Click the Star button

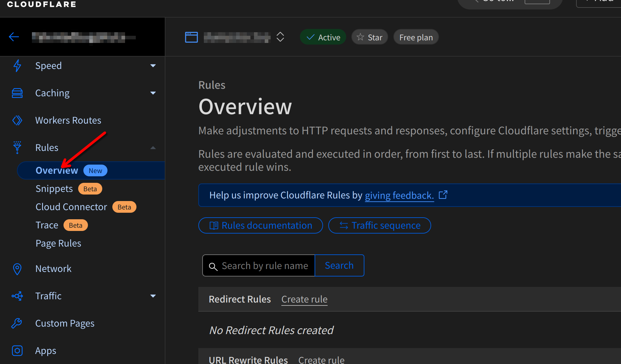[370, 37]
